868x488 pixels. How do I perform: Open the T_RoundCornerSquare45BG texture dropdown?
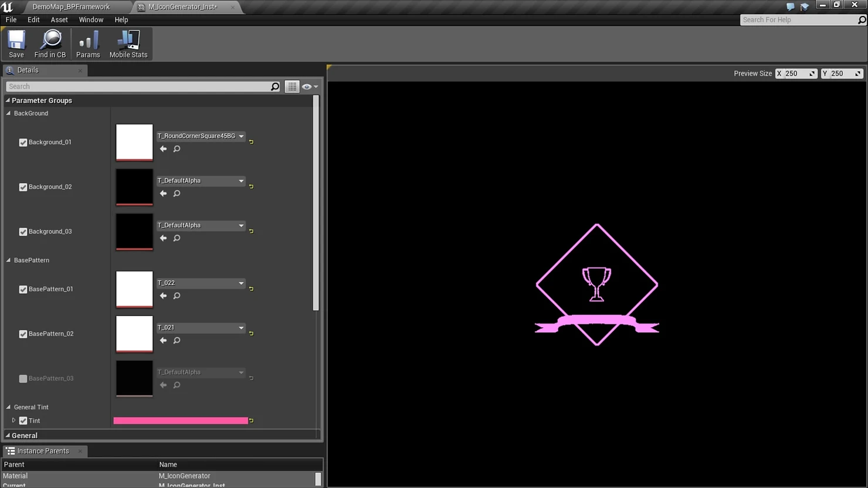tap(201, 136)
